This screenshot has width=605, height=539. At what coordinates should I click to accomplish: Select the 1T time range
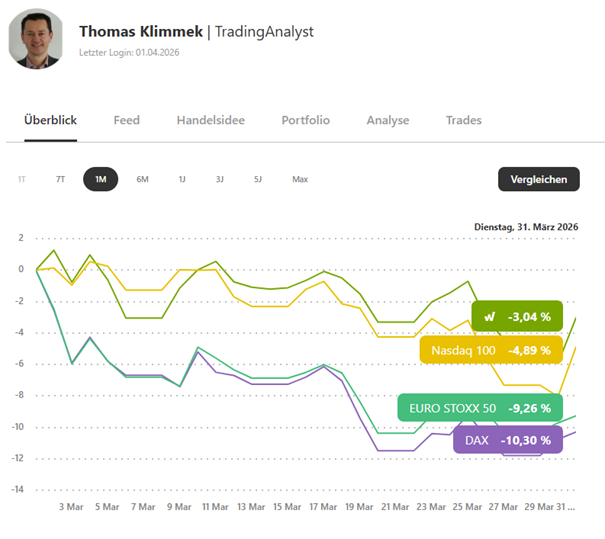[x=22, y=179]
